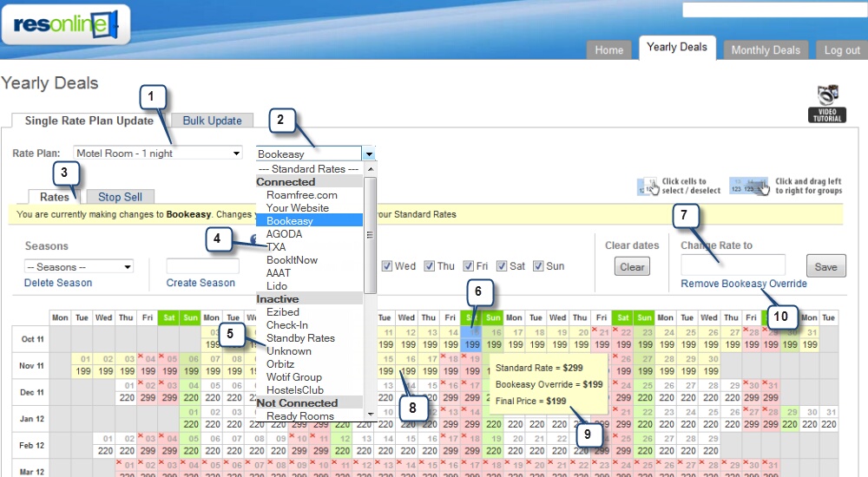Click the channel list scroll down arrow
The width and height of the screenshot is (868, 477).
(x=370, y=414)
